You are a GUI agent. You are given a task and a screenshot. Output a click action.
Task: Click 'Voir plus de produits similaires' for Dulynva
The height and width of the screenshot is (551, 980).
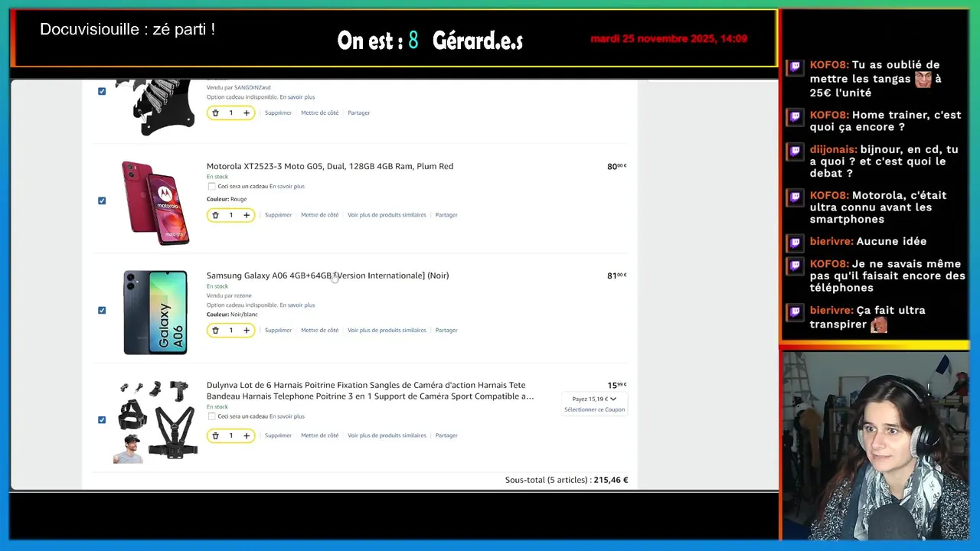click(387, 435)
